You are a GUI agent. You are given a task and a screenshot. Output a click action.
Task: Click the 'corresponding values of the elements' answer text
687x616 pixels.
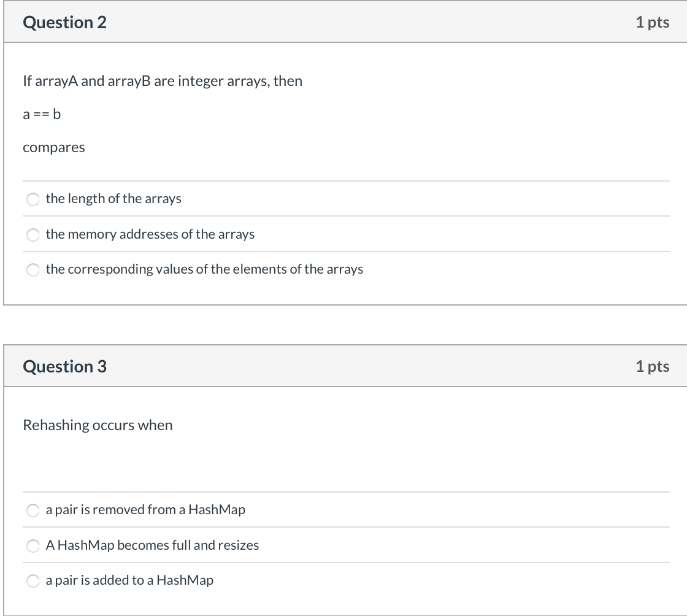(205, 269)
